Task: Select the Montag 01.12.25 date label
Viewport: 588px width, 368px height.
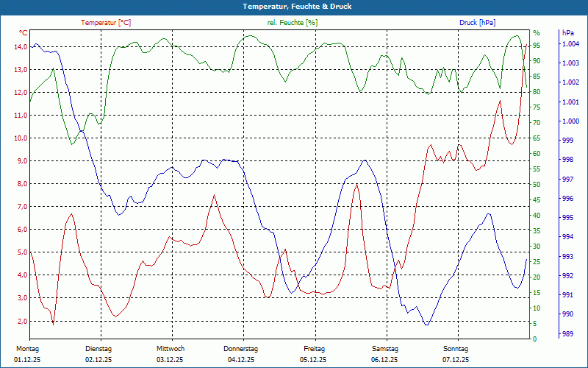Action: pyautogui.click(x=27, y=354)
